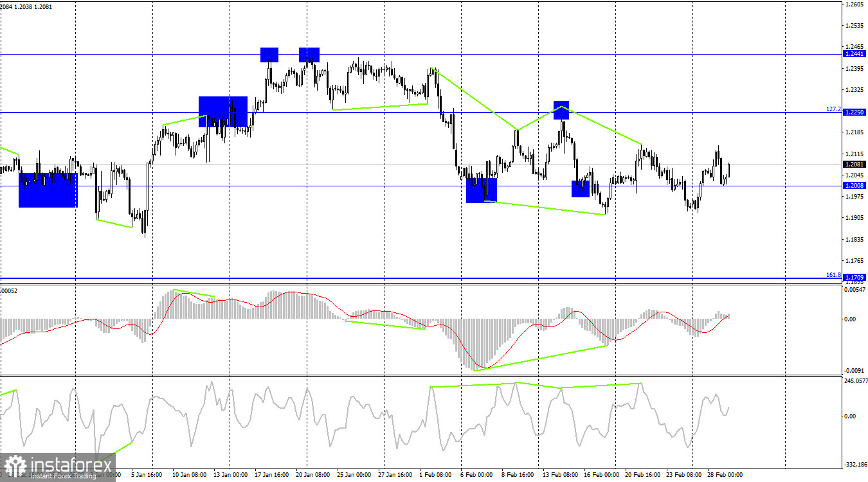Select the 161.8 Fibonacci level label
Viewport: 868px width, 482px height.
[x=833, y=274]
